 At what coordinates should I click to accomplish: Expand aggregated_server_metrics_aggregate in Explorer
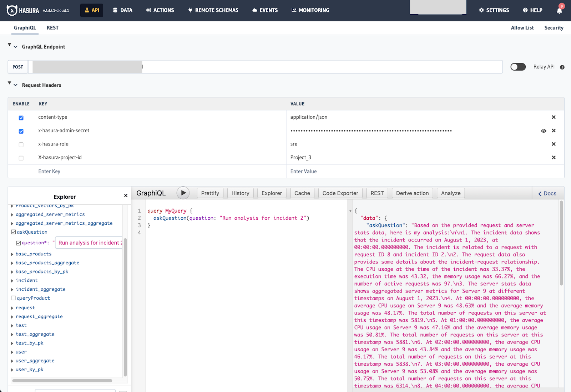click(x=12, y=224)
